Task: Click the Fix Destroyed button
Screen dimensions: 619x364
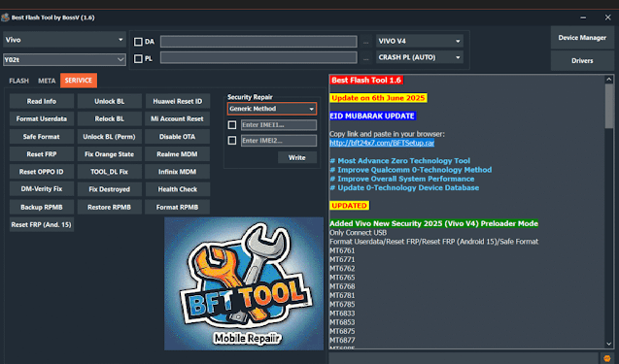Action: (110, 189)
